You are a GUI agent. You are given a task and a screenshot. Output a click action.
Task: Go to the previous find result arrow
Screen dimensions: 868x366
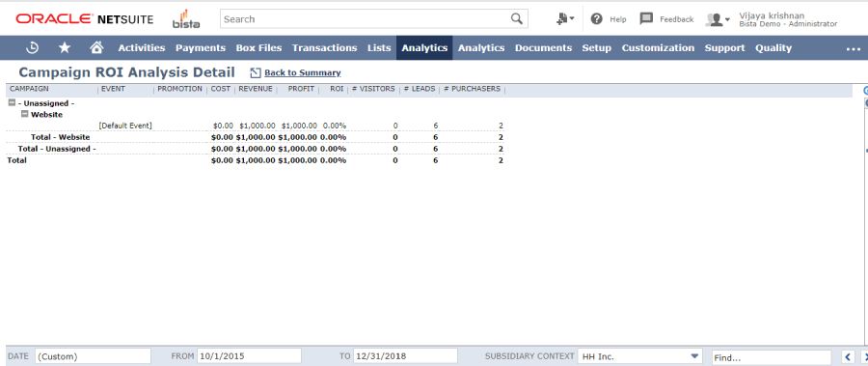point(848,357)
